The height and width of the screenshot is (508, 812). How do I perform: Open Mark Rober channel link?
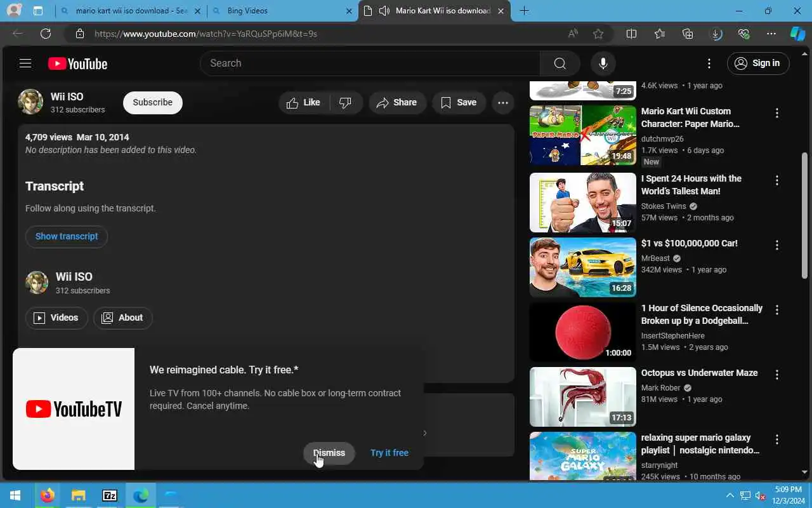pyautogui.click(x=660, y=388)
